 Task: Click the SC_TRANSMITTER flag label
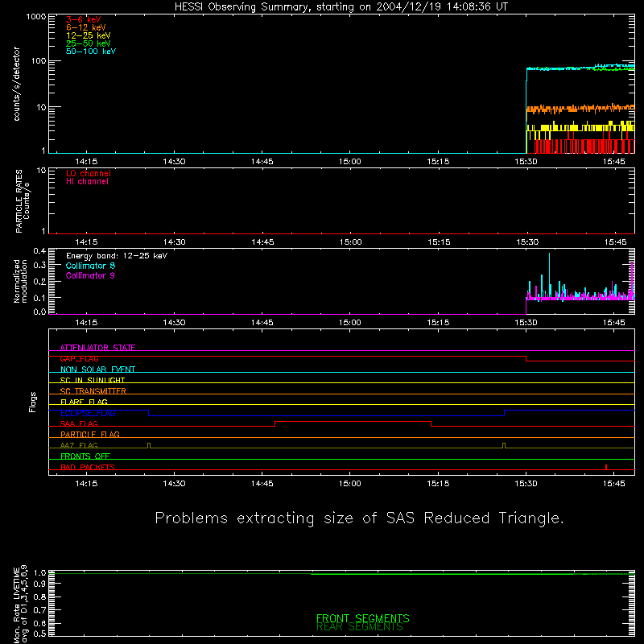(93, 391)
